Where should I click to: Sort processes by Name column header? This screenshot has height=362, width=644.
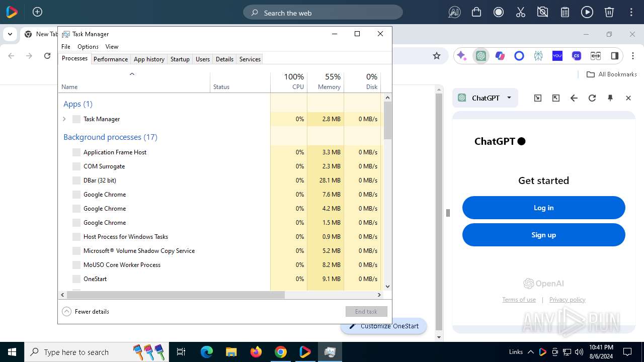click(x=134, y=82)
